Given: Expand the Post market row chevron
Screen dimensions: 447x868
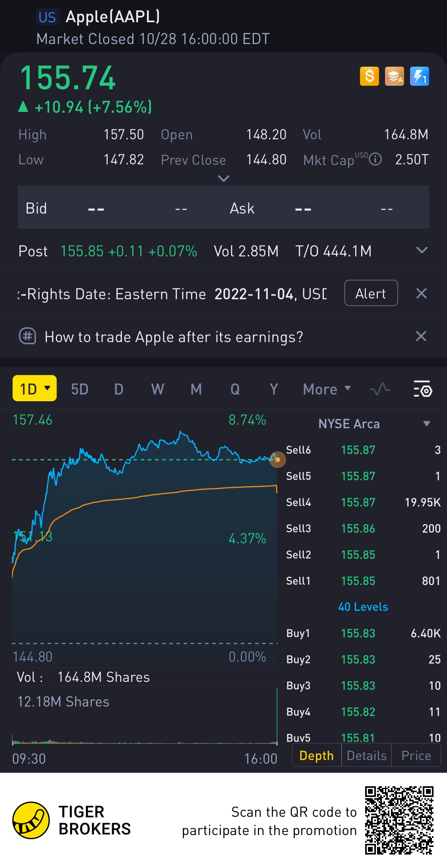Looking at the screenshot, I should [422, 250].
